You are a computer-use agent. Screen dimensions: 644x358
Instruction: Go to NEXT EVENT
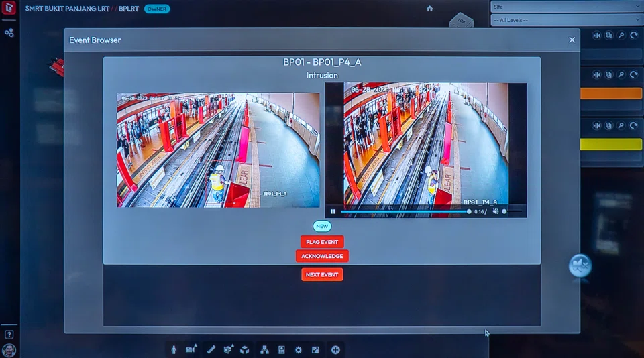pyautogui.click(x=322, y=274)
